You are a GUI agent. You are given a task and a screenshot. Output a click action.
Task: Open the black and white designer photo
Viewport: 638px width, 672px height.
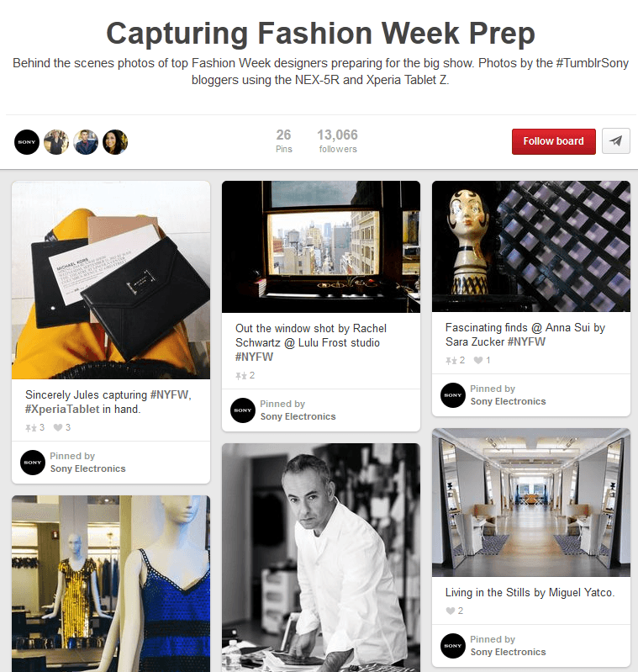click(x=321, y=558)
